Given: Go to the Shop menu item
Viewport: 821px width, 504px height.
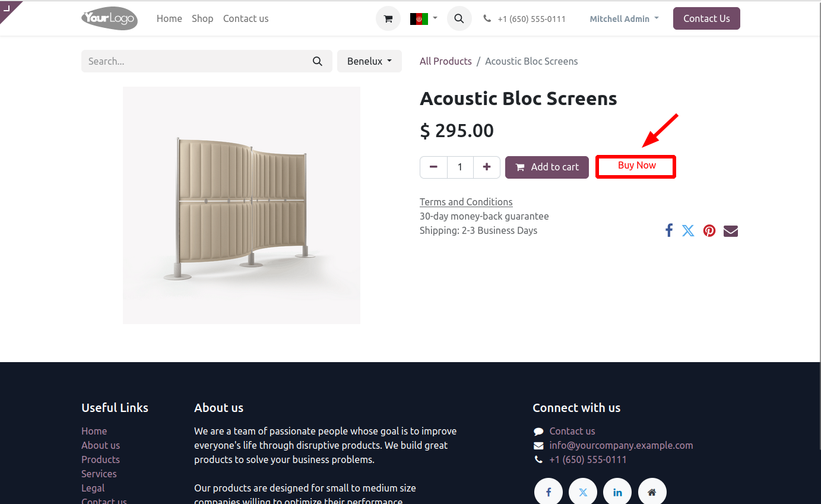Looking at the screenshot, I should point(202,18).
